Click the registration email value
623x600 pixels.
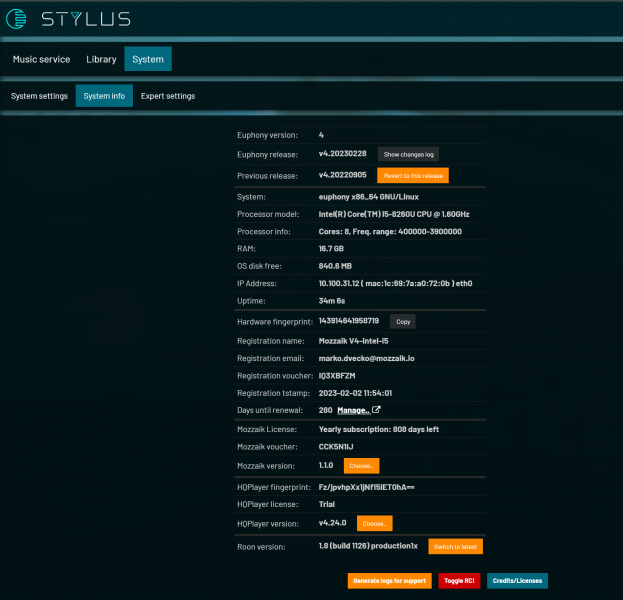pos(368,357)
